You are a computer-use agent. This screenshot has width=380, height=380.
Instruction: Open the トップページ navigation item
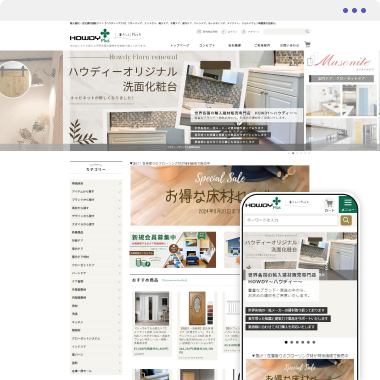click(179, 45)
